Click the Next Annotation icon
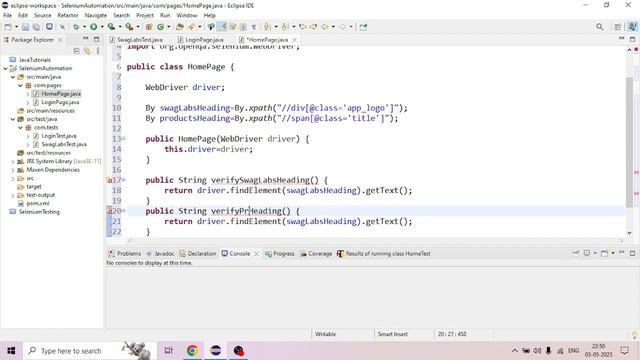This screenshot has height=360, width=640. point(267,27)
